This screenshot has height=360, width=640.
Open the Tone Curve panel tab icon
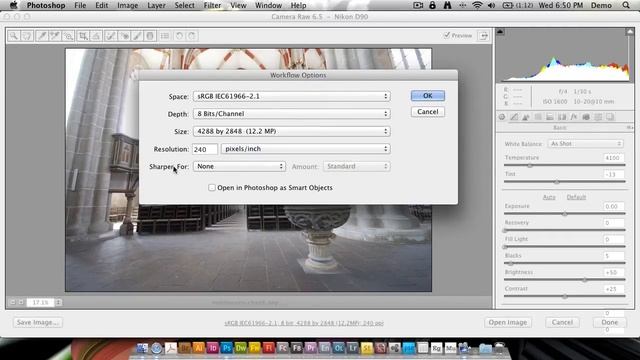tap(514, 117)
